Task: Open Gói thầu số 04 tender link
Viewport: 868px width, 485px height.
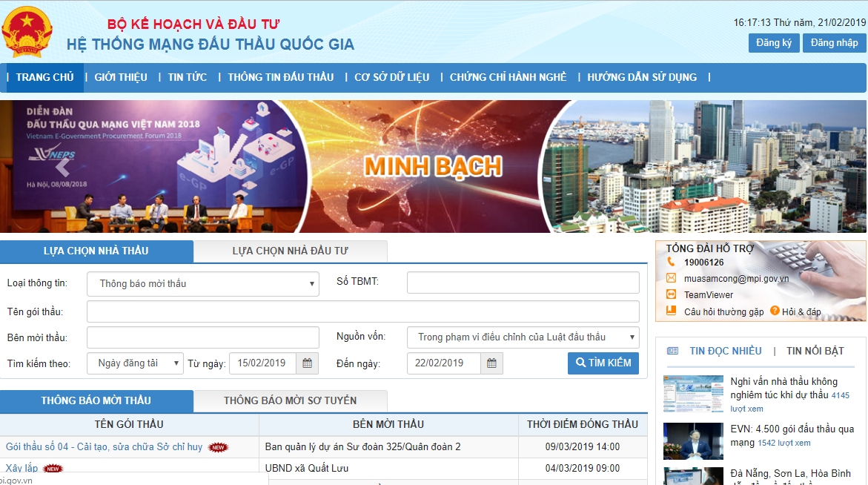Action: click(x=104, y=446)
